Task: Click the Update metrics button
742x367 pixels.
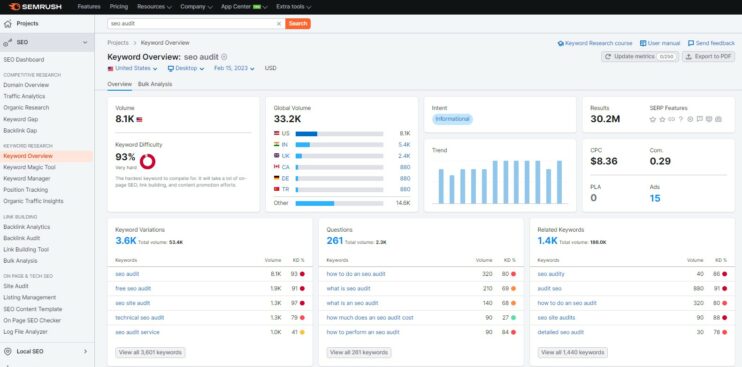Action: coord(640,56)
